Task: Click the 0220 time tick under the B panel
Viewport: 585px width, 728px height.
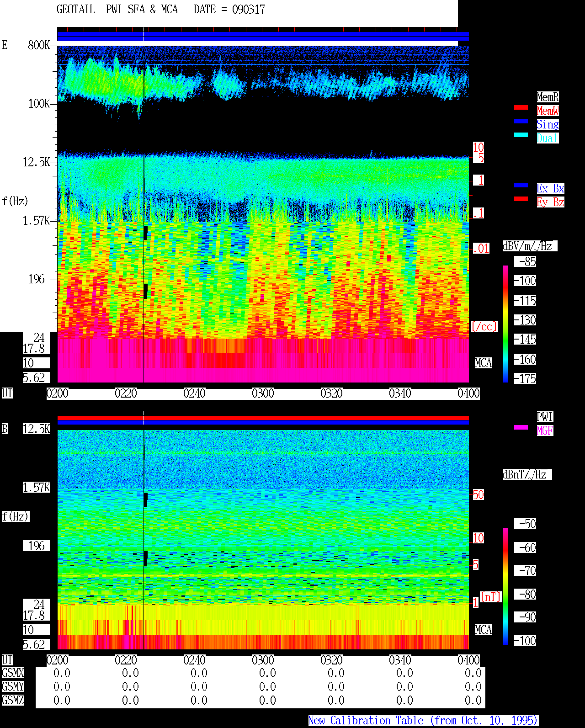Action: point(126,660)
